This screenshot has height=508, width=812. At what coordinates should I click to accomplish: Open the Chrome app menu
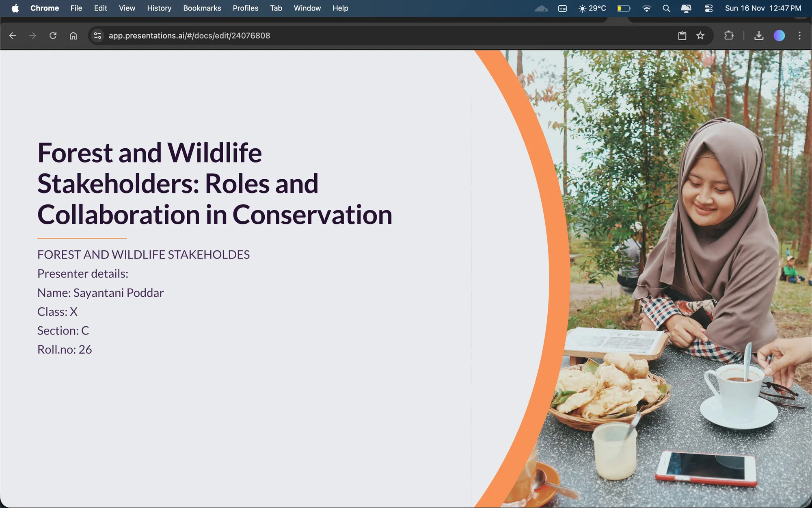[45, 8]
